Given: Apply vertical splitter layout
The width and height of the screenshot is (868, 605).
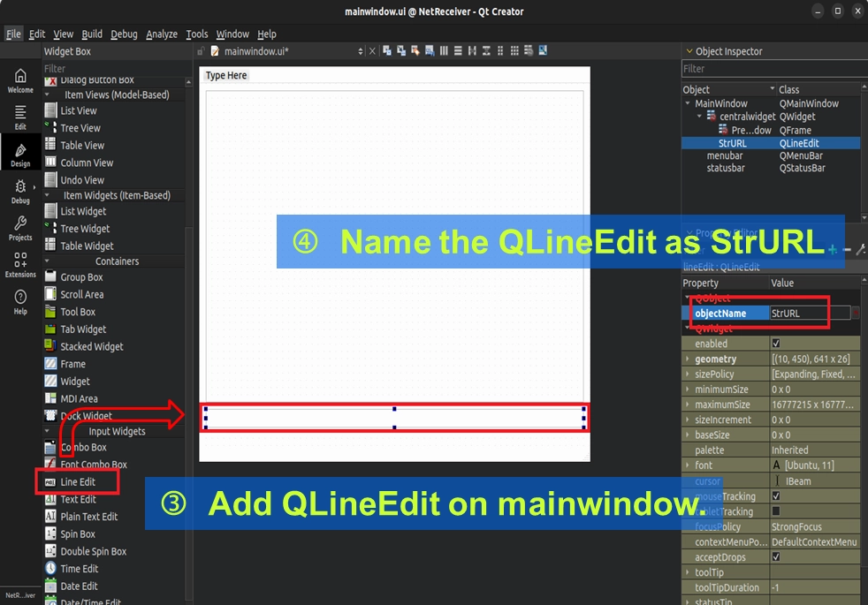Looking at the screenshot, I should pyautogui.click(x=486, y=51).
